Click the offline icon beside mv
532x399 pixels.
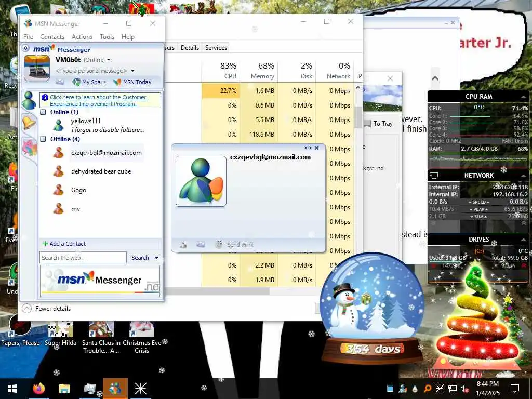[x=58, y=209]
